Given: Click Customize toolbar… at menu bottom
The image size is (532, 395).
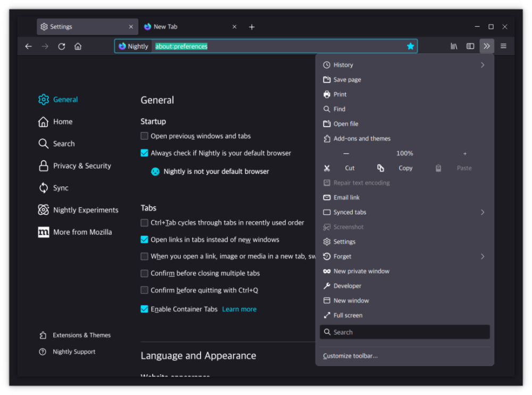Looking at the screenshot, I should tap(350, 356).
